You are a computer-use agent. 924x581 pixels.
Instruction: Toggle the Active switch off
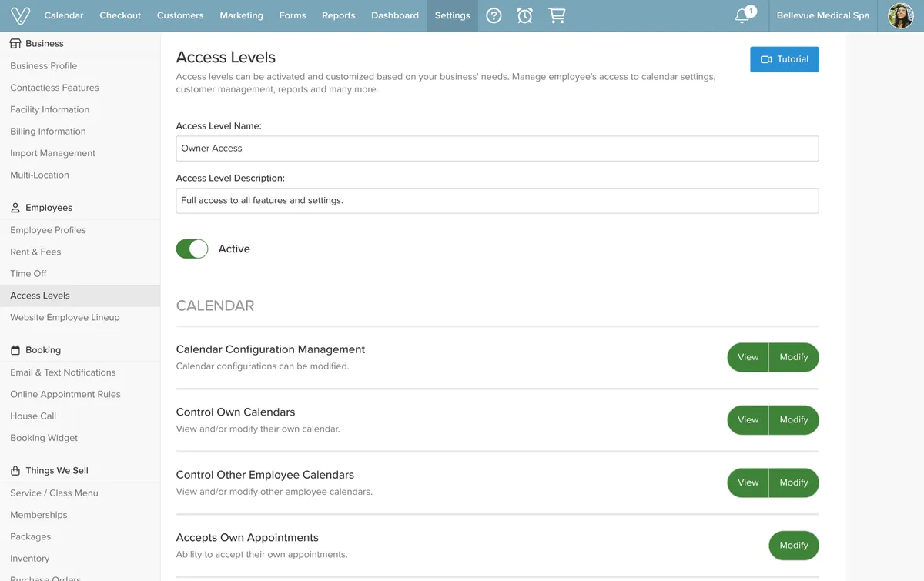click(x=192, y=249)
